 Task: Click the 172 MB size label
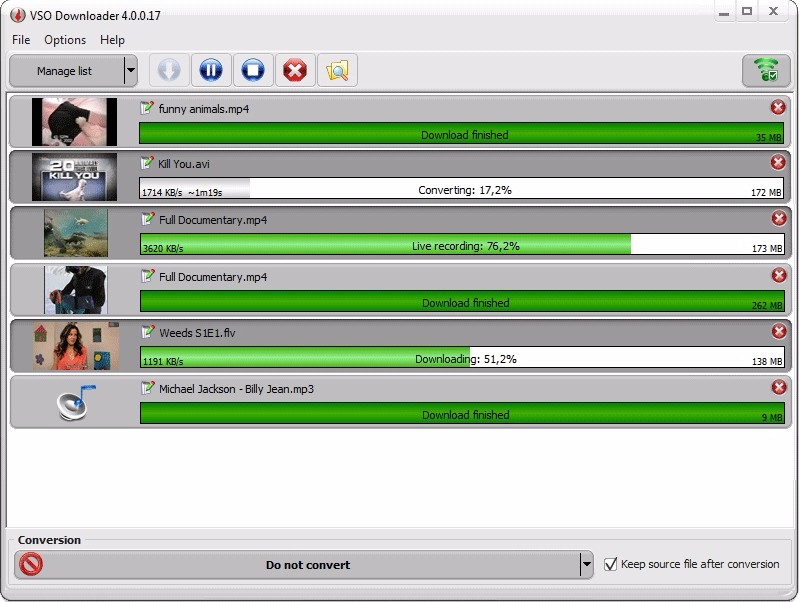click(x=766, y=193)
